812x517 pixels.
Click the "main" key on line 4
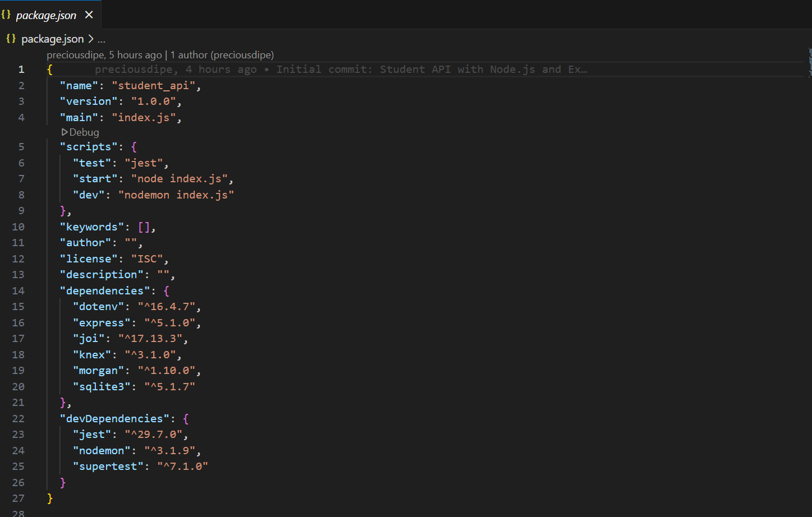(79, 118)
